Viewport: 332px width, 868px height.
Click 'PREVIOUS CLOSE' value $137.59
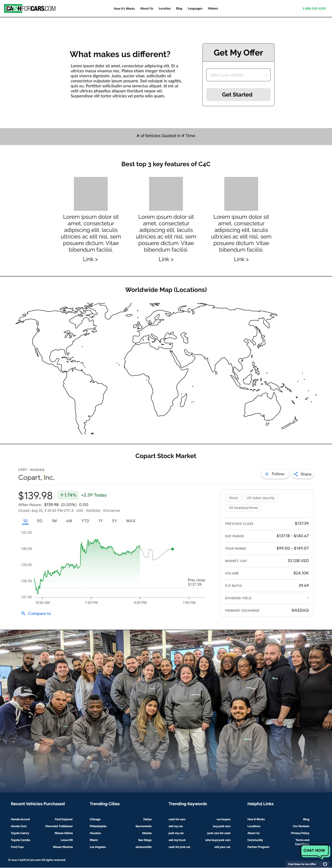302,523
